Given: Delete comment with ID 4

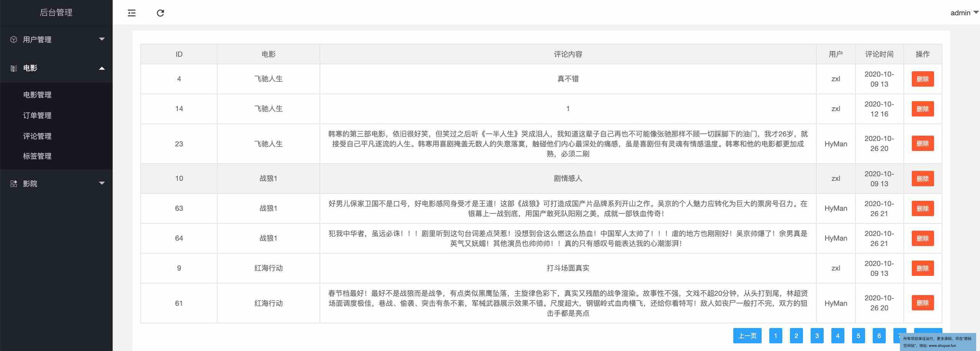Looking at the screenshot, I should (x=922, y=79).
